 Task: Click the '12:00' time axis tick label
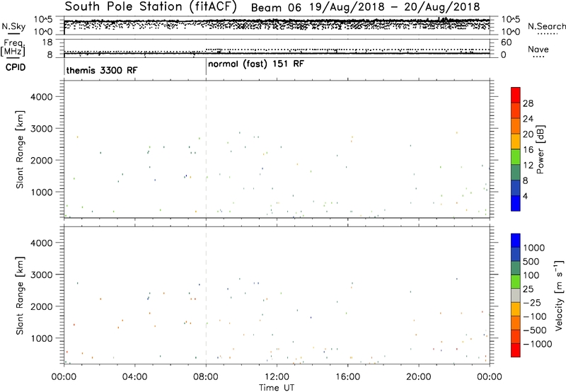[x=277, y=377]
